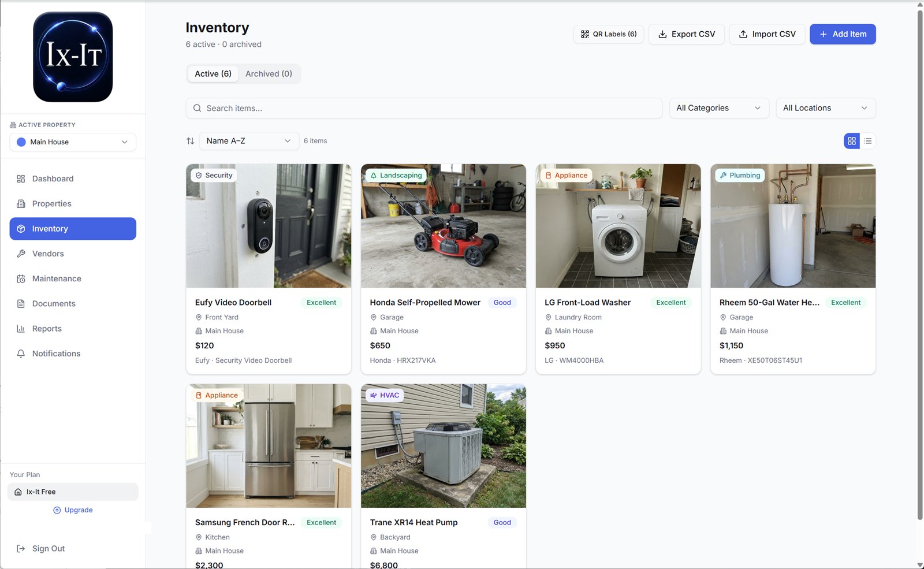Screen dimensions: 924x569
Task: Click the Documents file icon
Action: [x=21, y=303]
